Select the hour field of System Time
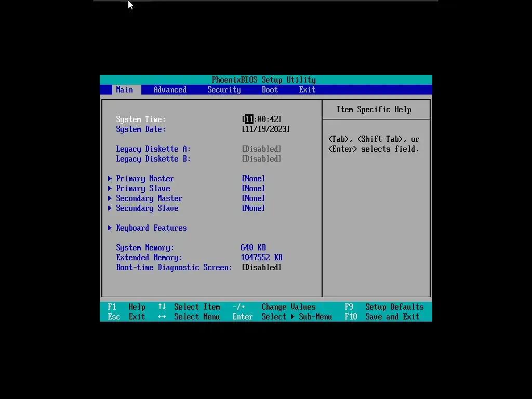The width and height of the screenshot is (532, 399). tap(249, 119)
